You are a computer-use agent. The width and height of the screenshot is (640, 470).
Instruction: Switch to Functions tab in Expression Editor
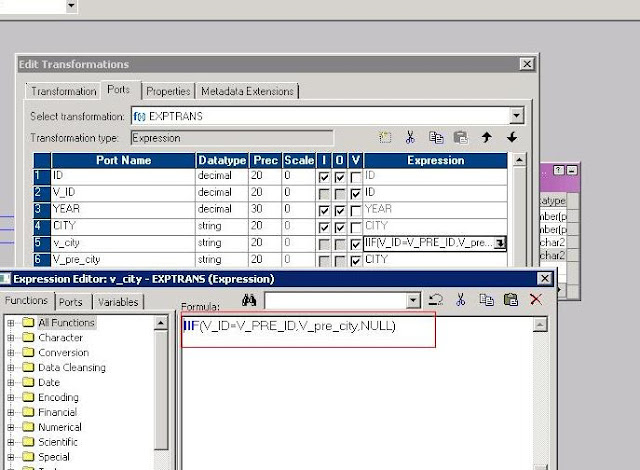(x=27, y=301)
